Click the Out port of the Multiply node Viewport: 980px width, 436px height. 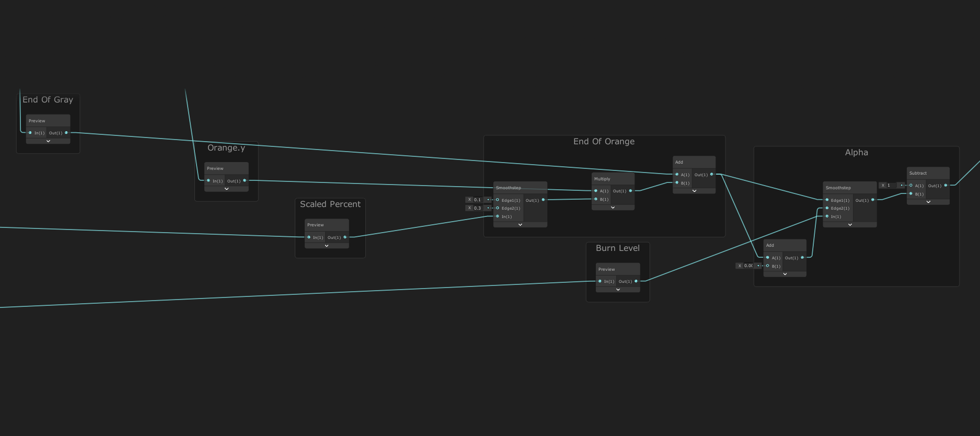pyautogui.click(x=631, y=191)
